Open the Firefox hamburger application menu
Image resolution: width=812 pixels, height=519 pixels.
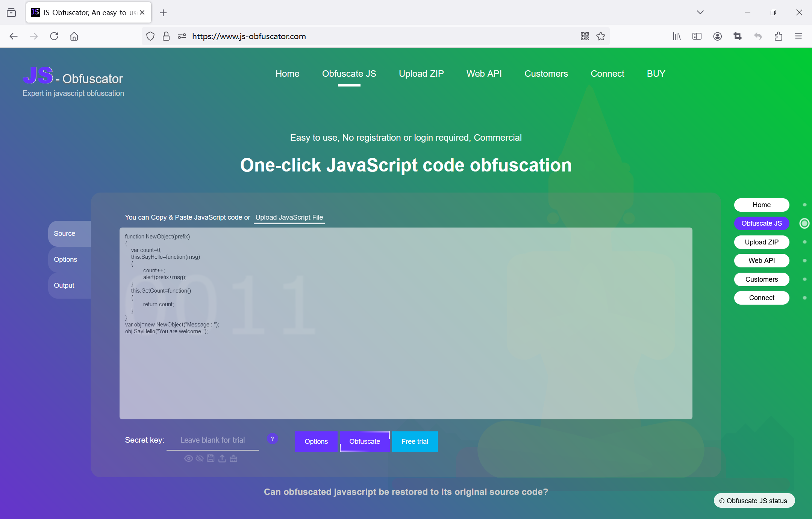[x=798, y=36]
